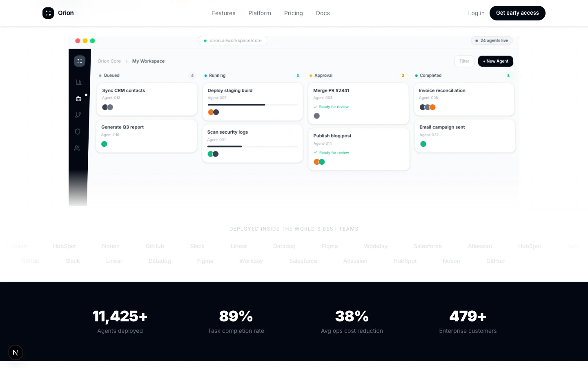Click the avatars on Deploy staging build card
Viewport: 588px width, 368px height.
(214, 112)
